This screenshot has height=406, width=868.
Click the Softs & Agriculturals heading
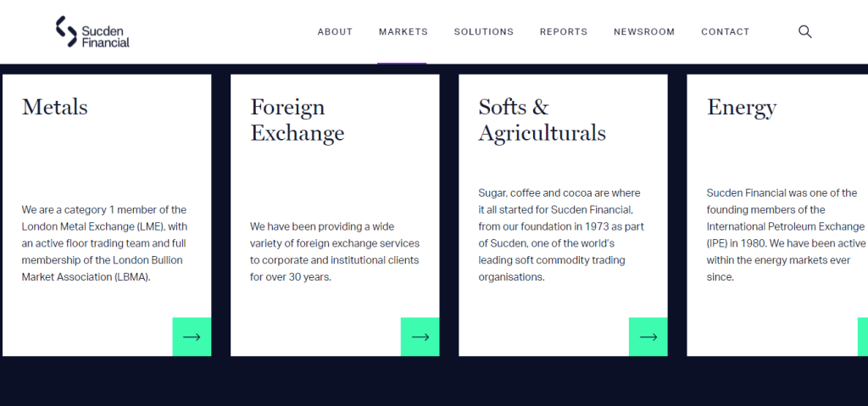click(x=542, y=120)
